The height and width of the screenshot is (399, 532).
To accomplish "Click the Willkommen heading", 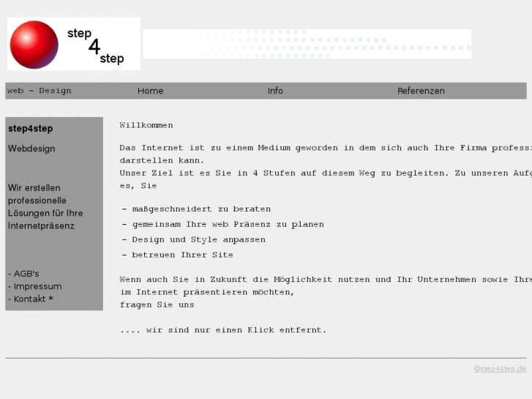I will [146, 125].
